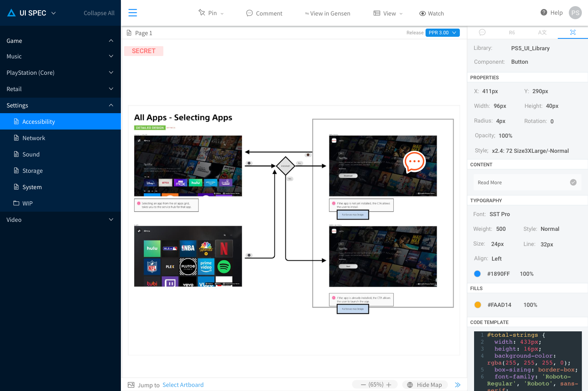Select the inspect frame tab icon
This screenshot has width=588, height=391.
click(573, 32)
